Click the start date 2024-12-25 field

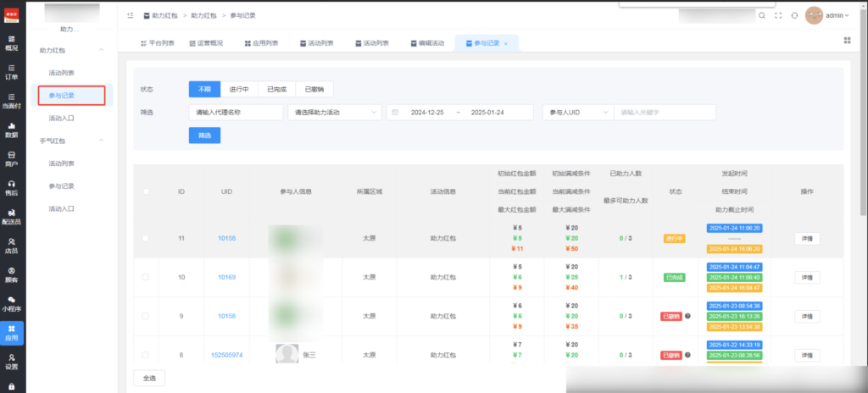429,113
